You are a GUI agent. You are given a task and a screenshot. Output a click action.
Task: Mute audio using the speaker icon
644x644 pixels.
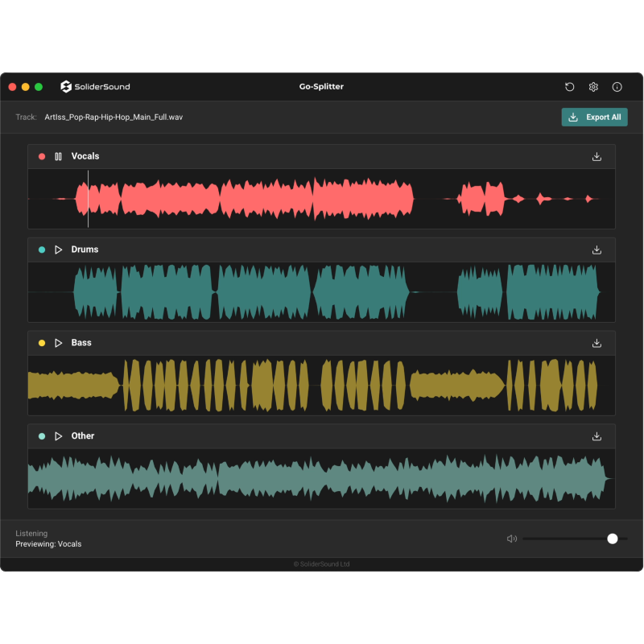tap(512, 539)
